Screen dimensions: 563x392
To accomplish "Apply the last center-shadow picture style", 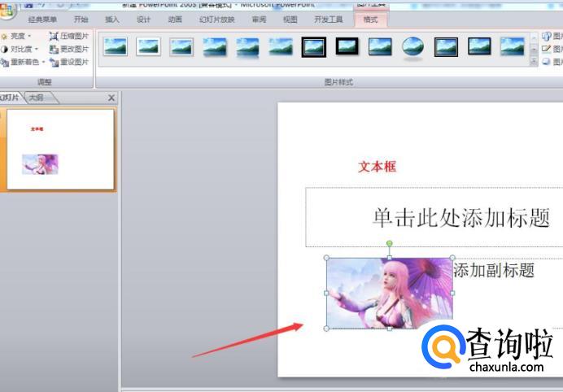I will tap(513, 46).
